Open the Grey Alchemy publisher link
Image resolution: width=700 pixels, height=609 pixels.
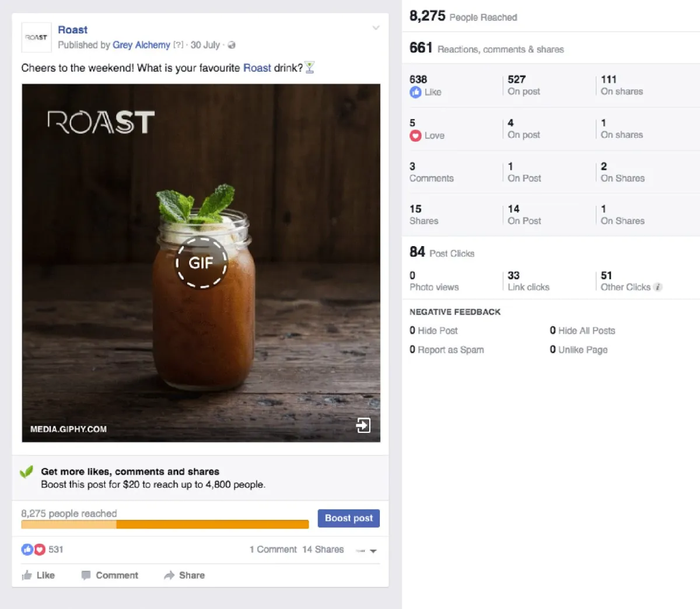[141, 45]
